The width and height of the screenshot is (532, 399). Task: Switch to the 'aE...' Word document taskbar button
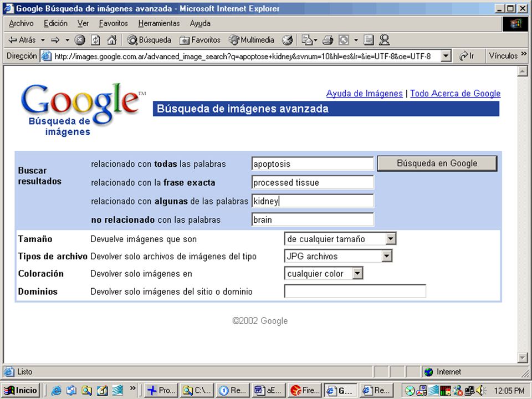point(269,391)
